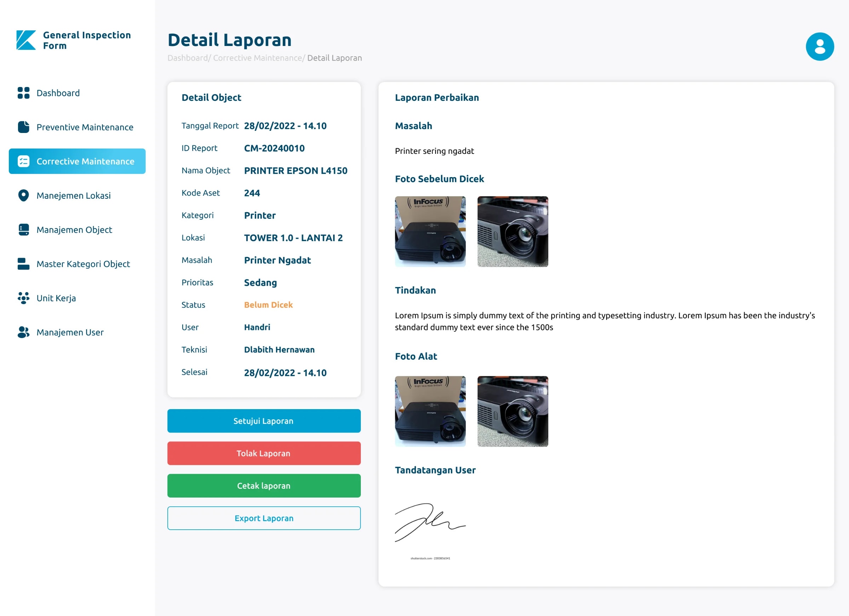Viewport: 849px width, 616px height.
Task: Click the Manejemen Lokasi pin icon
Action: click(x=24, y=195)
